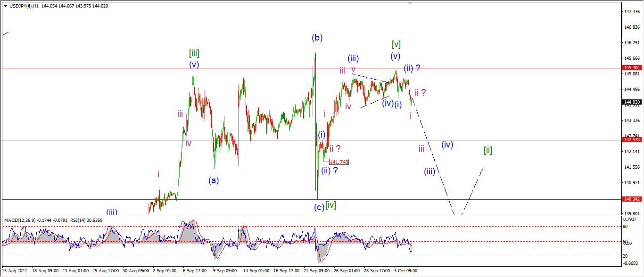Select the 145.304 red horizontal line price tag
644x277 pixels.
pos(632,68)
